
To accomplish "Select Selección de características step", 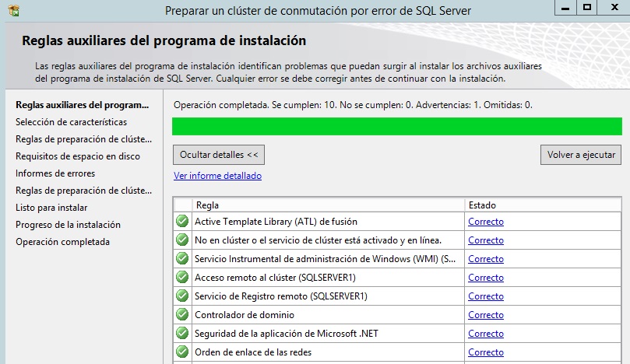I will point(71,122).
